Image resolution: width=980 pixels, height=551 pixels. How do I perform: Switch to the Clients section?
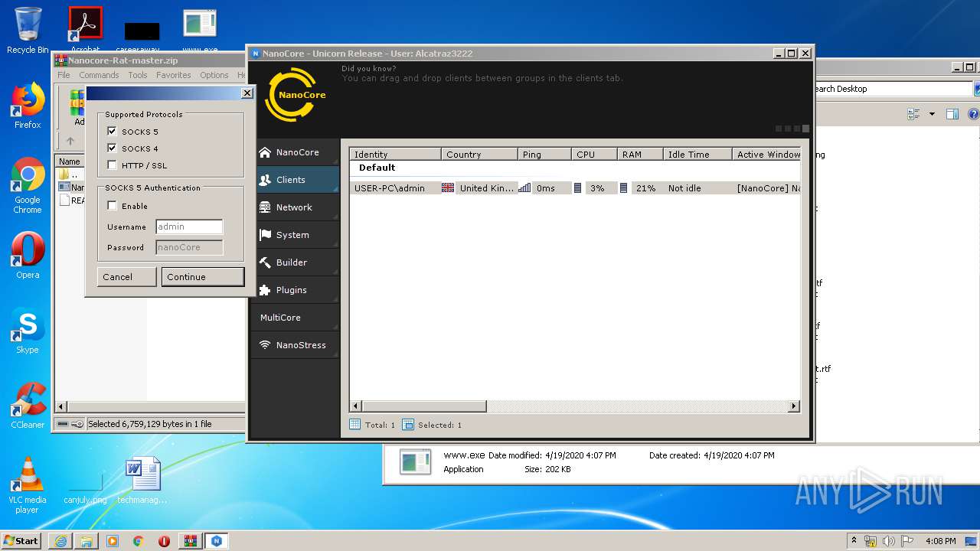tap(296, 180)
